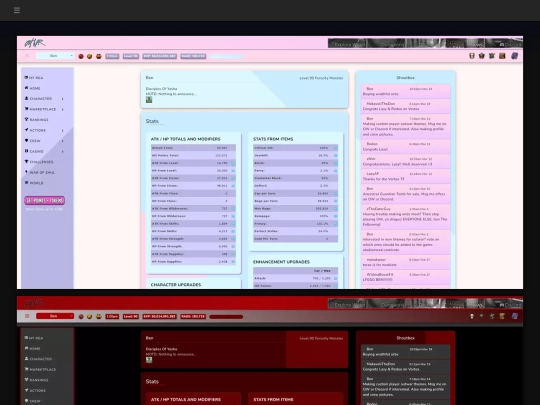The image size is (540, 405).
Task: Expand the Marketplace submenu arrow, pink sidebar
Action: (63, 110)
